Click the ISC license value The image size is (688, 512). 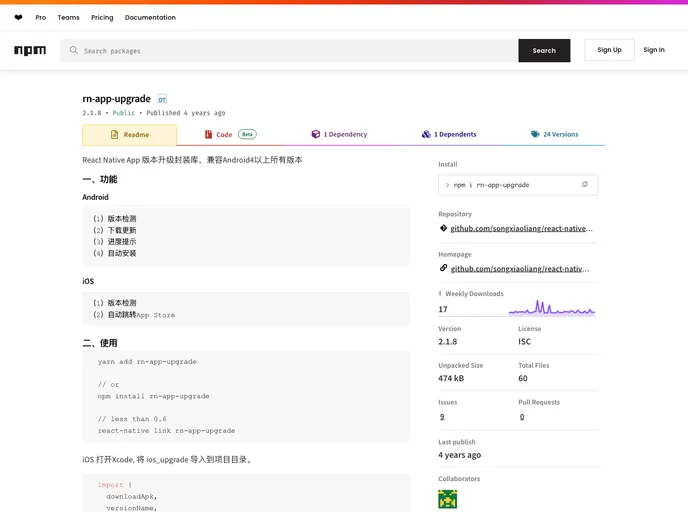tap(524, 341)
